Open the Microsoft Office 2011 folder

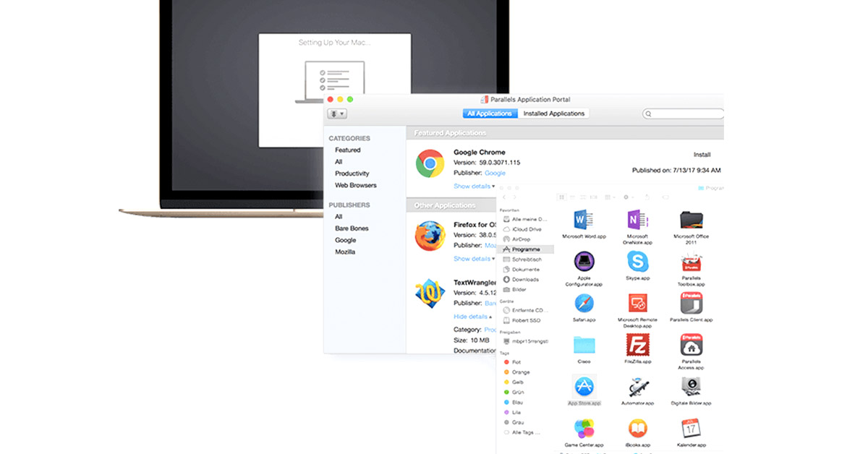[x=692, y=220]
